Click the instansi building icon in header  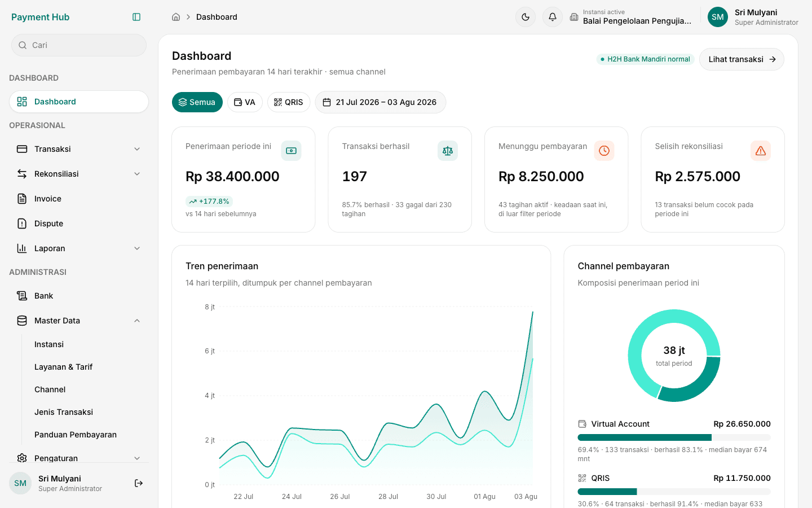point(574,17)
